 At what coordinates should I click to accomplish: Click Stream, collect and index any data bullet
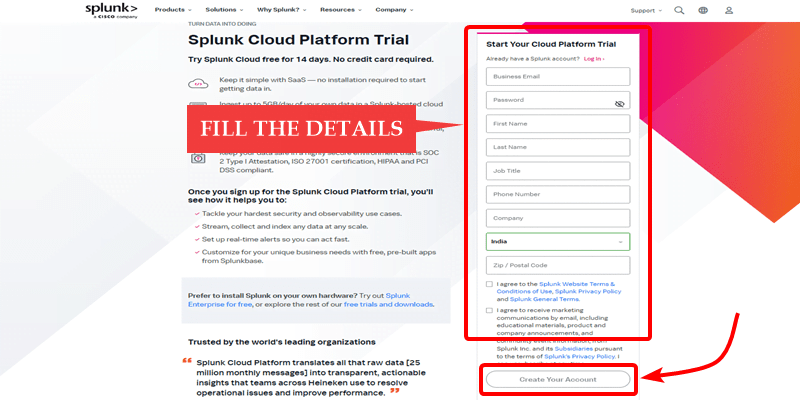285,227
